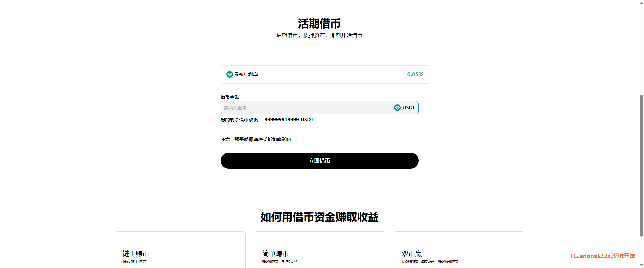
Task: Click the TG:anonsl23x watermark text
Action: 602,256
